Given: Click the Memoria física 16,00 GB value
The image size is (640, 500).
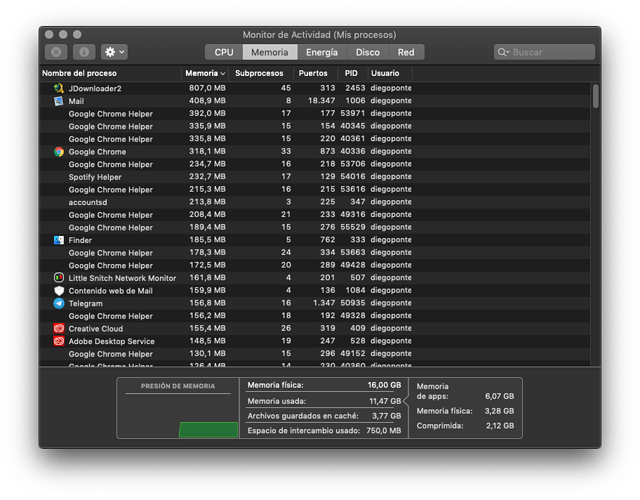Looking at the screenshot, I should 384,385.
